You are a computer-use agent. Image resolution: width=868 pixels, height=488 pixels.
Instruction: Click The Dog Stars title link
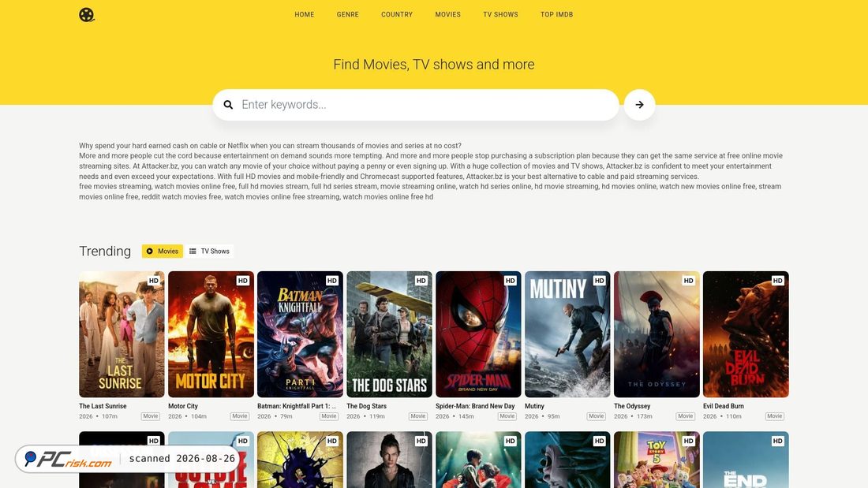click(x=366, y=406)
